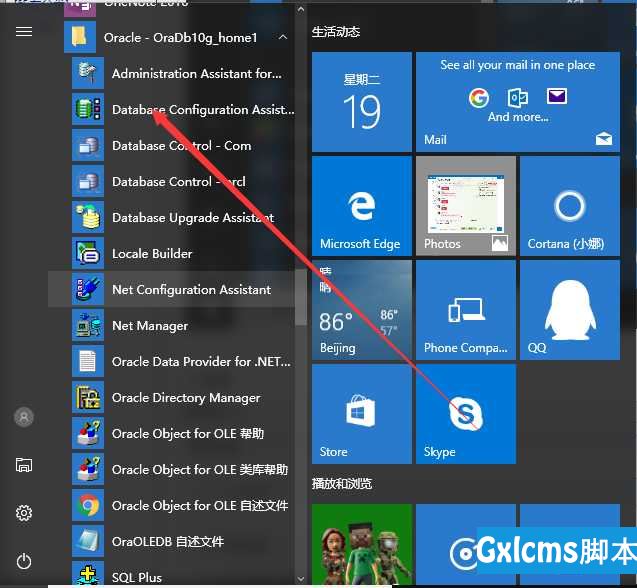Click the 生活动态 group header
This screenshot has height=588, width=637.
336,32
